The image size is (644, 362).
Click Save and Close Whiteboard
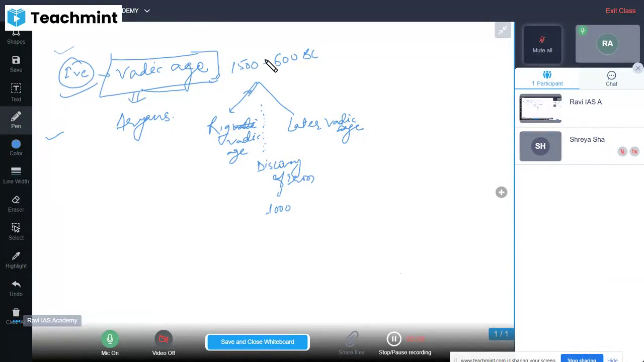(x=257, y=341)
